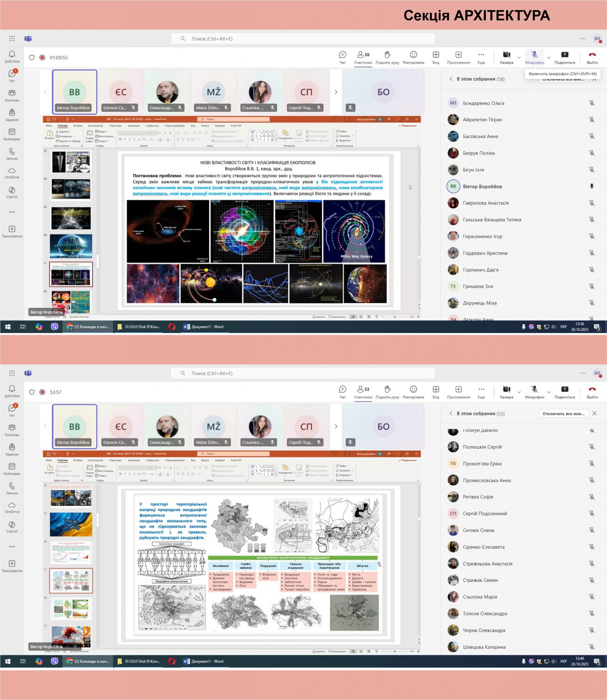Open Participants button showing 53 attendees
Image resolution: width=607 pixels, height=700 pixels.
coord(363,392)
